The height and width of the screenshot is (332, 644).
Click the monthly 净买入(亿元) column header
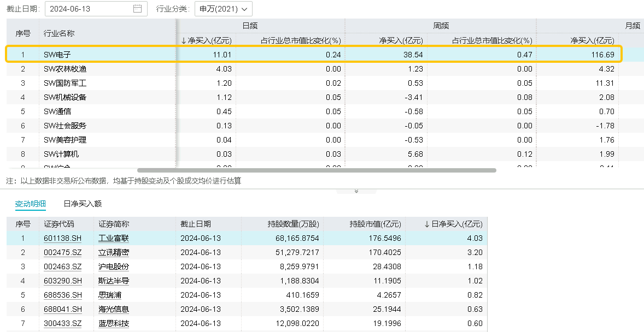[x=592, y=40]
